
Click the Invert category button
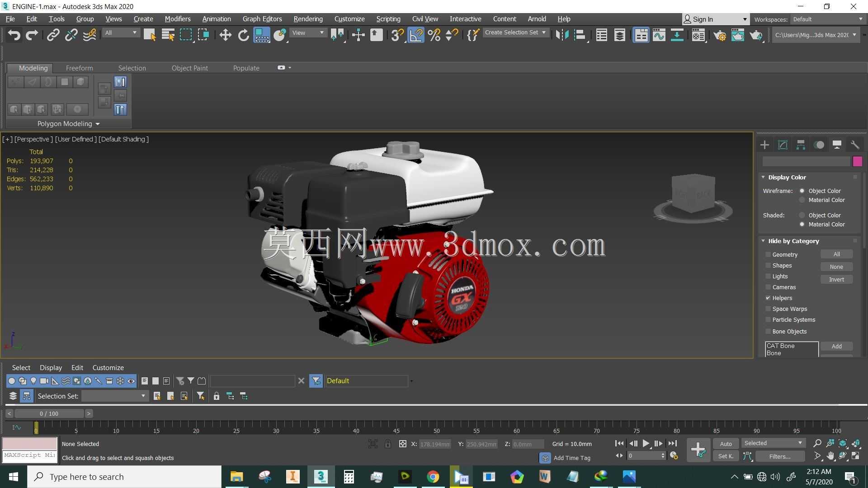(836, 279)
